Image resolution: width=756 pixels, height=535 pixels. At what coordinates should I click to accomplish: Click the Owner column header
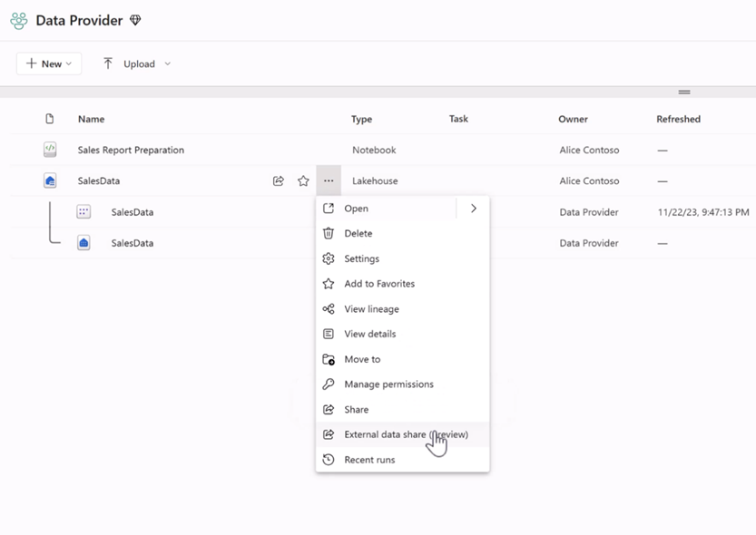click(x=573, y=119)
